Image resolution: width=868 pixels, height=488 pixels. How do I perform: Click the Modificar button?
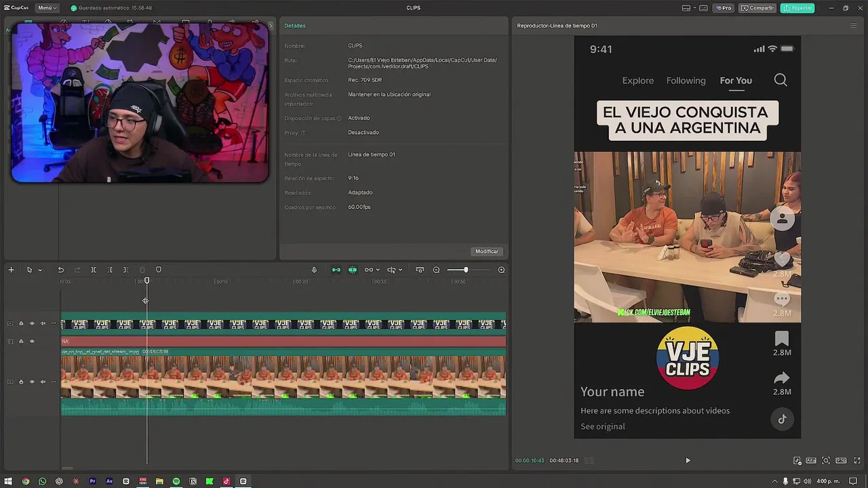tap(487, 251)
